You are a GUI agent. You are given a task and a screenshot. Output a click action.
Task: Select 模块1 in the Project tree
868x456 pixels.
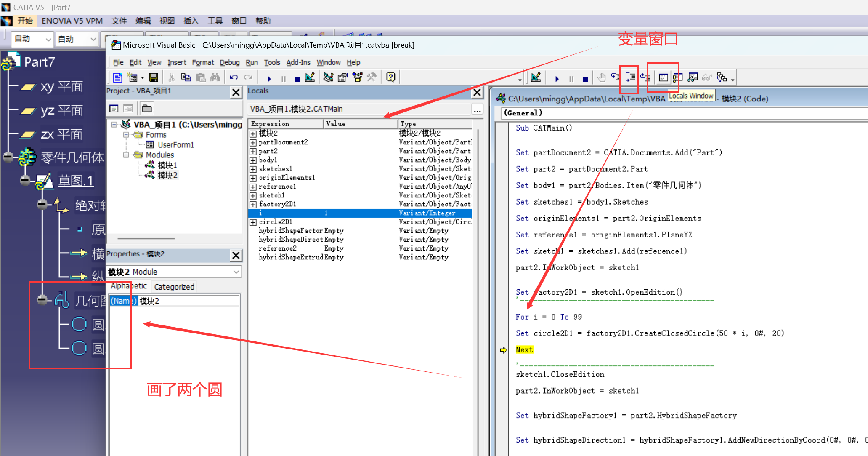click(167, 165)
